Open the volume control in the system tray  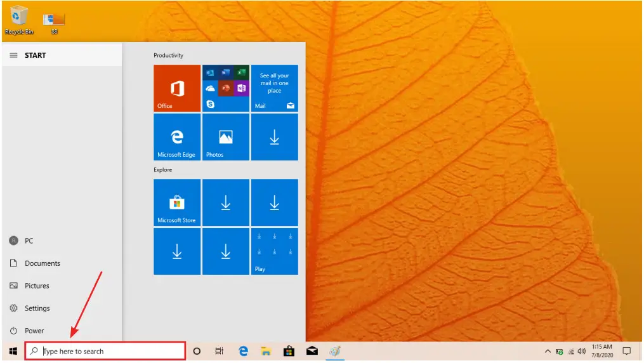tap(582, 352)
